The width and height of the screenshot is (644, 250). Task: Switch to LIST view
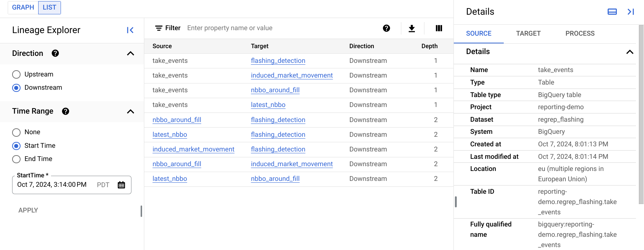click(50, 7)
